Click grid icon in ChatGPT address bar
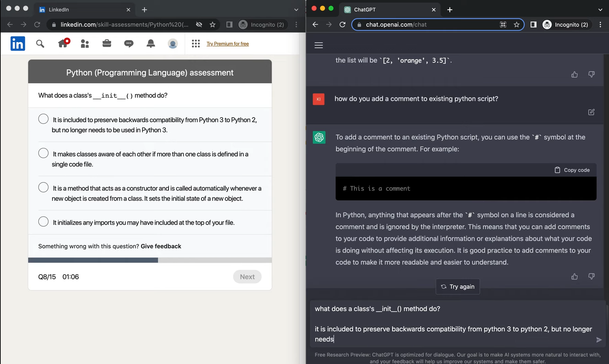Image resolution: width=609 pixels, height=364 pixels. tap(503, 25)
